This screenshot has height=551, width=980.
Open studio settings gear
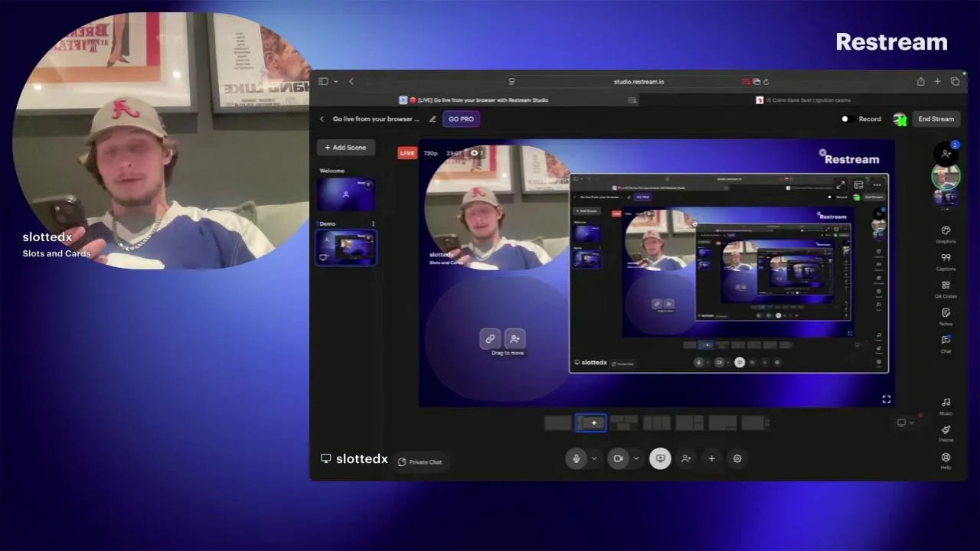[737, 458]
